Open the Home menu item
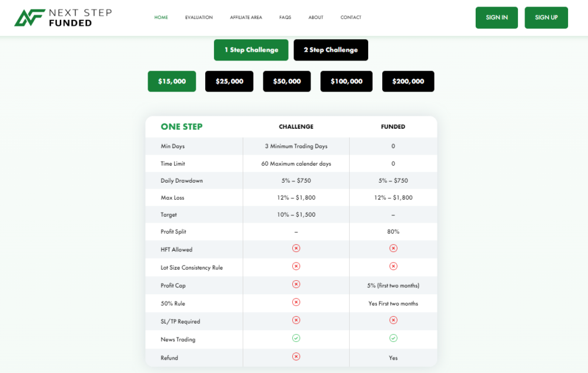Screen dimensions: 588x373 [x=161, y=17]
